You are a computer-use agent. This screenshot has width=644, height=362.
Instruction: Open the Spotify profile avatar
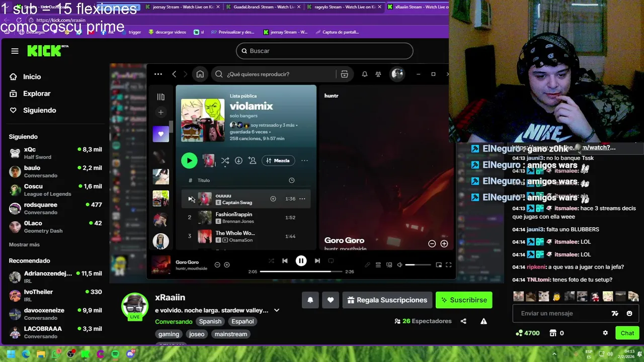tap(397, 74)
